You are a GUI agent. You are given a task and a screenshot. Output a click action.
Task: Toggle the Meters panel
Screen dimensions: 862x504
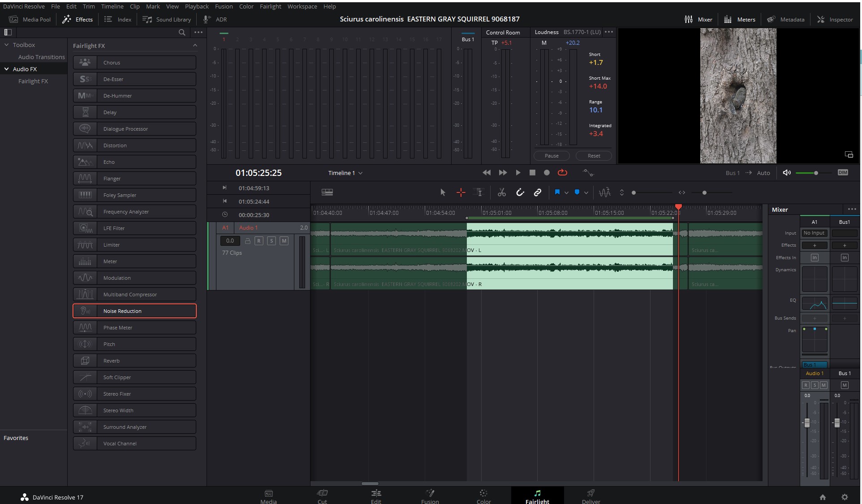tap(740, 19)
